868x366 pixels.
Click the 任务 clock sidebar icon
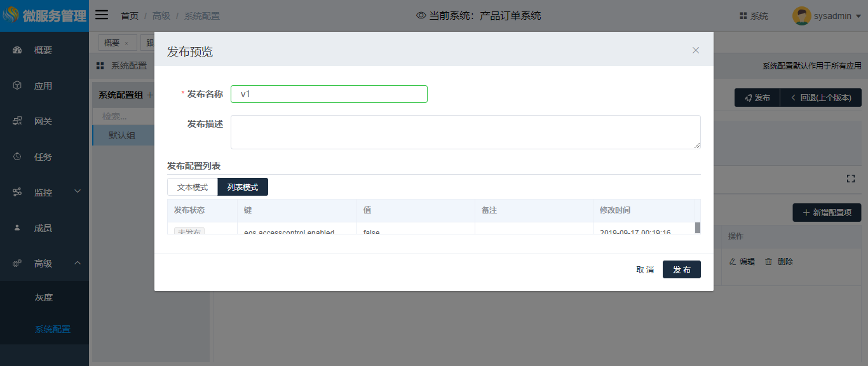[x=17, y=157]
